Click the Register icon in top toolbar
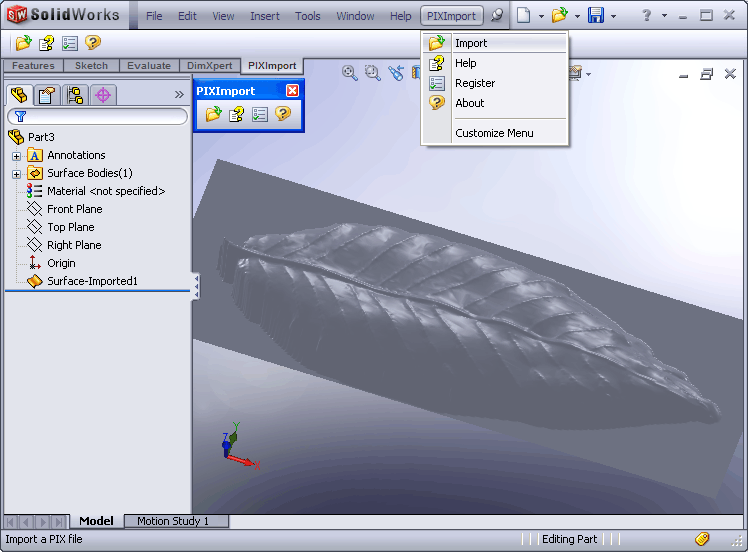 [70, 43]
